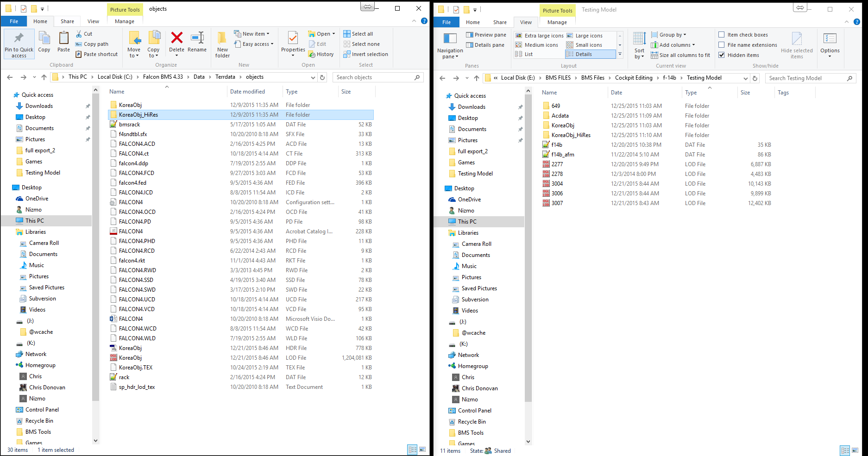Refresh the objects folder address bar
The width and height of the screenshot is (868, 456).
pos(323,77)
